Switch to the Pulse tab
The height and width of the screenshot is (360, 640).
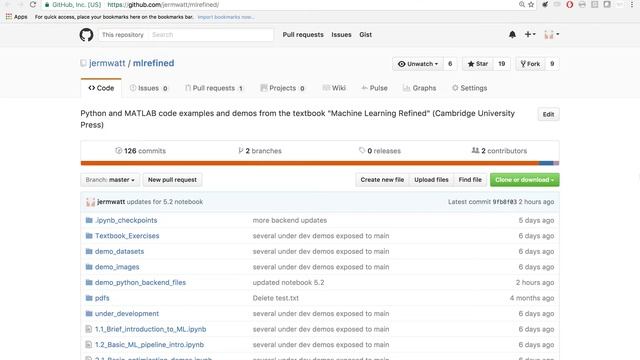coord(374,88)
